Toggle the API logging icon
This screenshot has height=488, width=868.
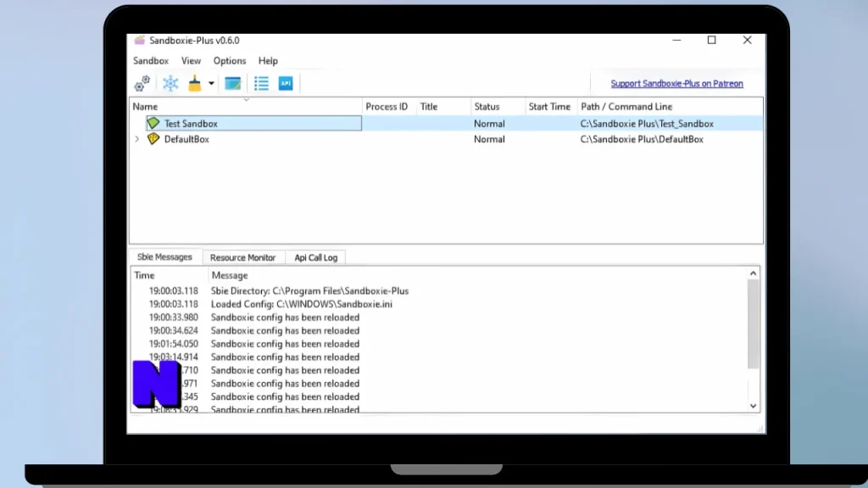(286, 84)
